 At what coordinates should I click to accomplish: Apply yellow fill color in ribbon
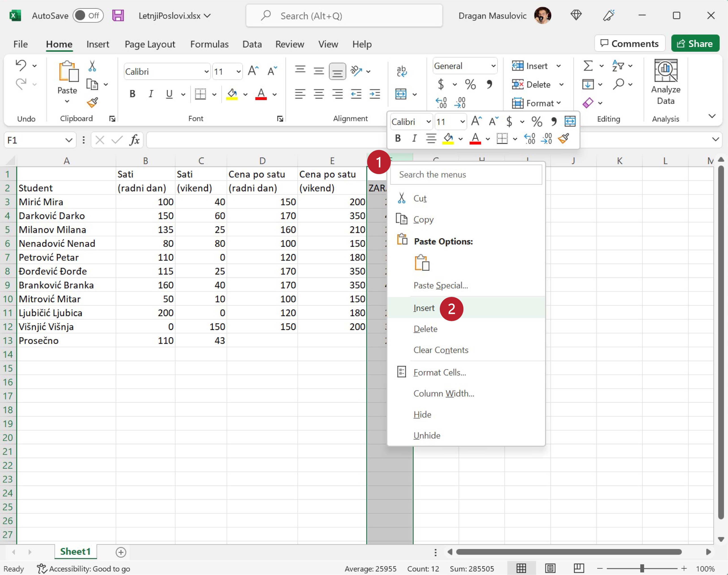pyautogui.click(x=232, y=94)
